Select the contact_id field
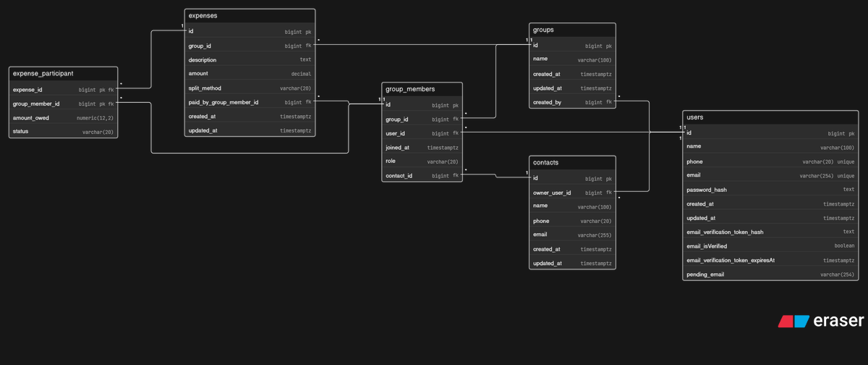The image size is (868, 365). (422, 175)
